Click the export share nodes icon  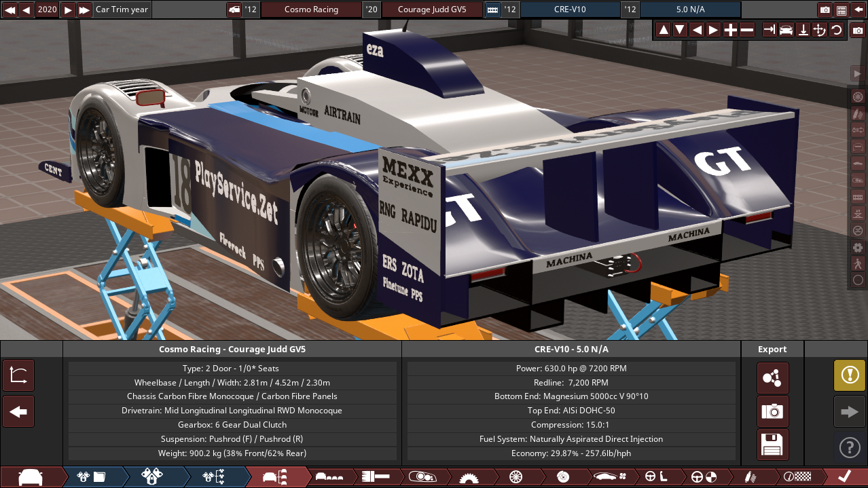(773, 378)
